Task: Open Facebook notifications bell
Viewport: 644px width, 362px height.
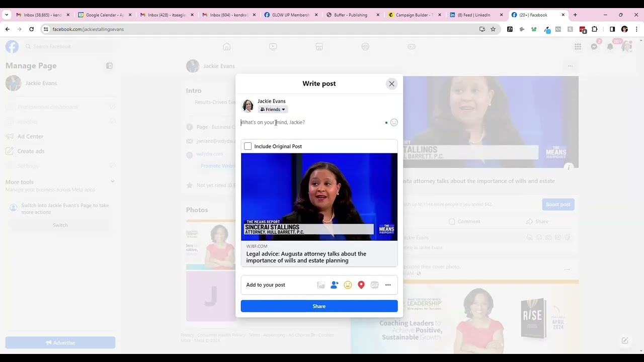Action: pyautogui.click(x=610, y=47)
